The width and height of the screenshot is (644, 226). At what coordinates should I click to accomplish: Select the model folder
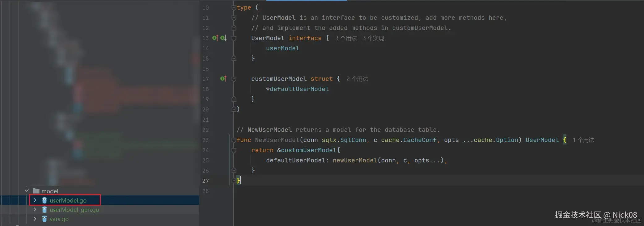(x=50, y=191)
